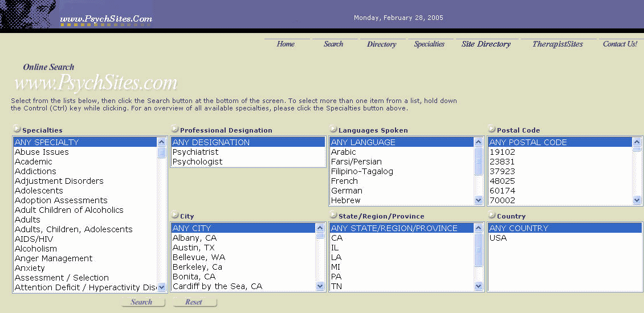The image size is (644, 313).
Task: Select Filipino-Tagalog language
Action: (402, 171)
